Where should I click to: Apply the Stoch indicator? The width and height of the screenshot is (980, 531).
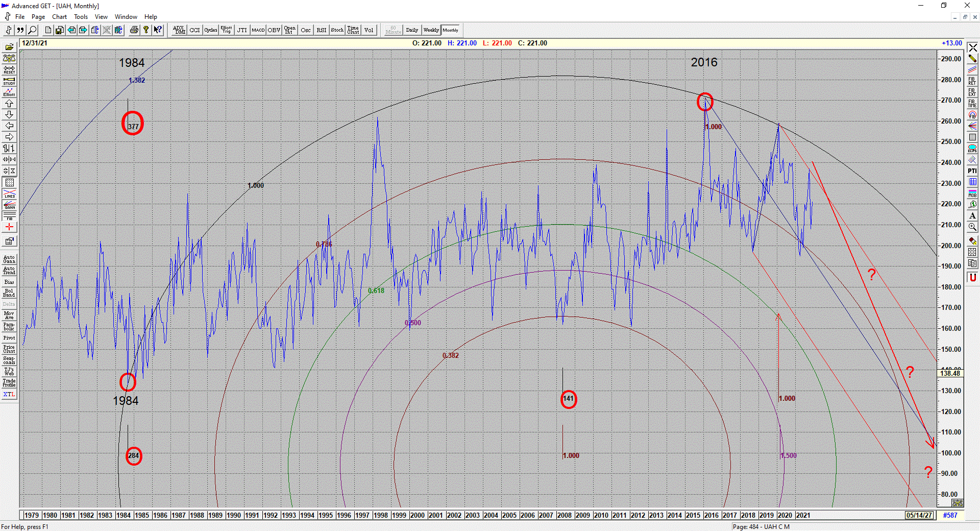coord(337,30)
